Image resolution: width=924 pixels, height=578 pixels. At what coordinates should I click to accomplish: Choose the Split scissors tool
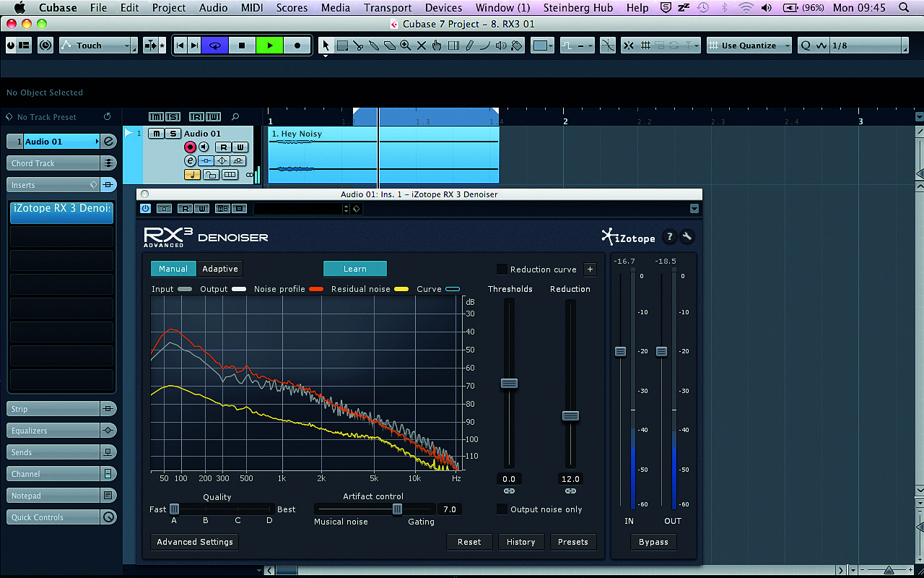click(x=358, y=46)
